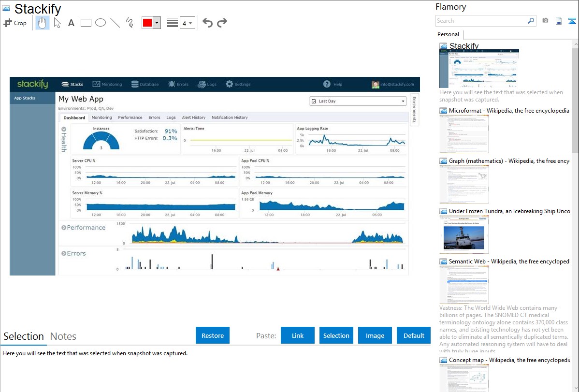Click the stackify logo

click(32, 84)
